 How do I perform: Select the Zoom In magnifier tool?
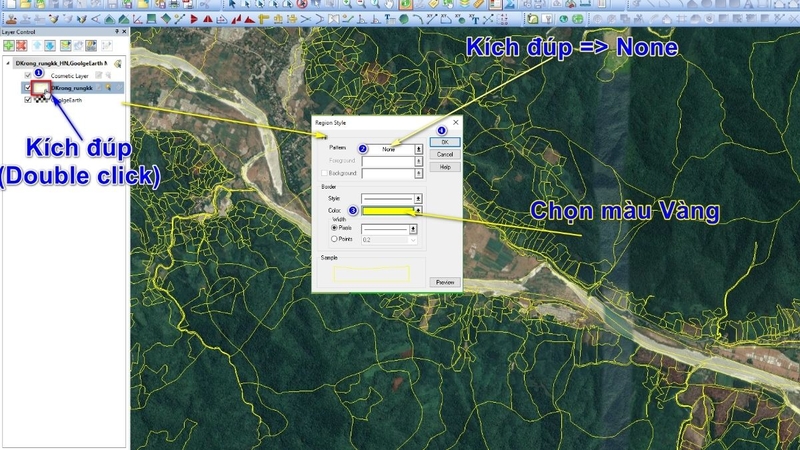pos(347,5)
